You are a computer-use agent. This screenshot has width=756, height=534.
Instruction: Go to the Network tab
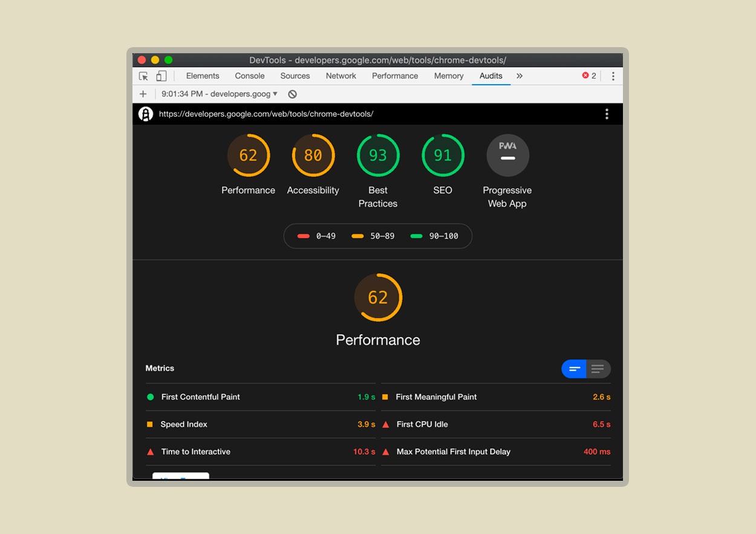[341, 76]
